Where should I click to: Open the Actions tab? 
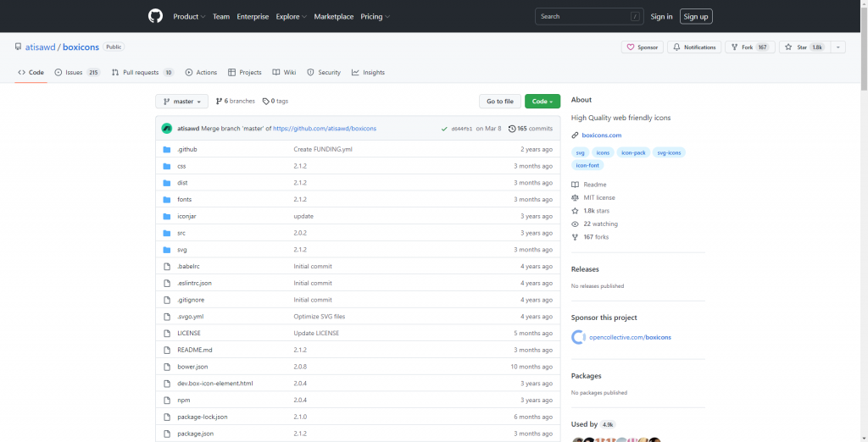(x=201, y=73)
